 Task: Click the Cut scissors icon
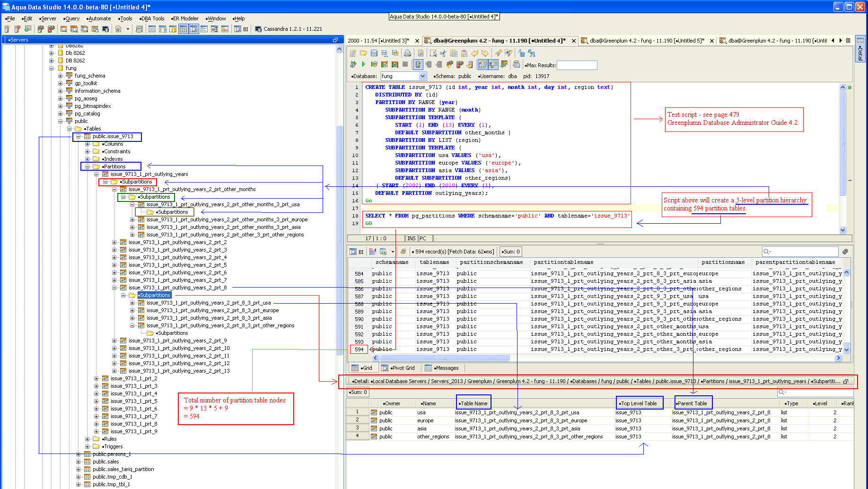(x=443, y=53)
